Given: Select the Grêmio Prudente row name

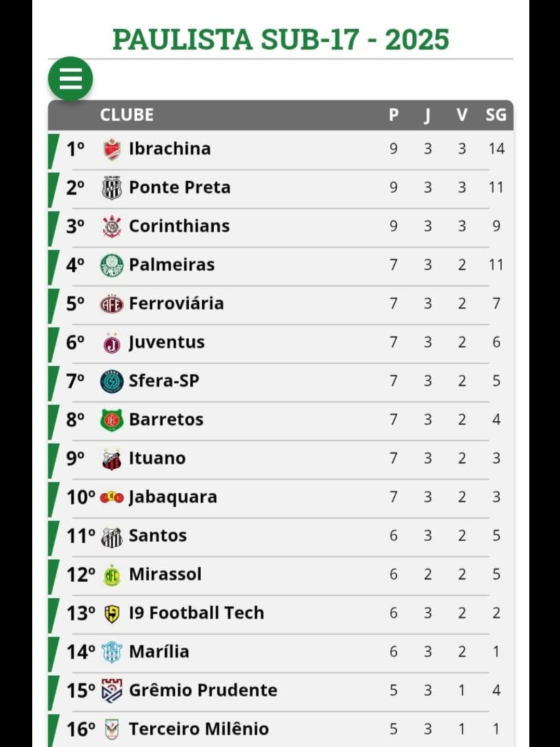Looking at the screenshot, I should [203, 690].
